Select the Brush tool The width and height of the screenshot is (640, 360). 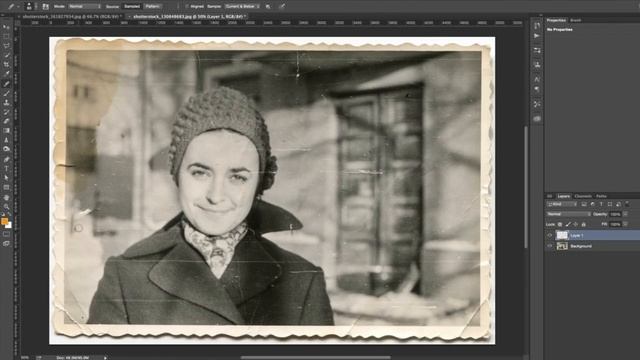click(6, 93)
